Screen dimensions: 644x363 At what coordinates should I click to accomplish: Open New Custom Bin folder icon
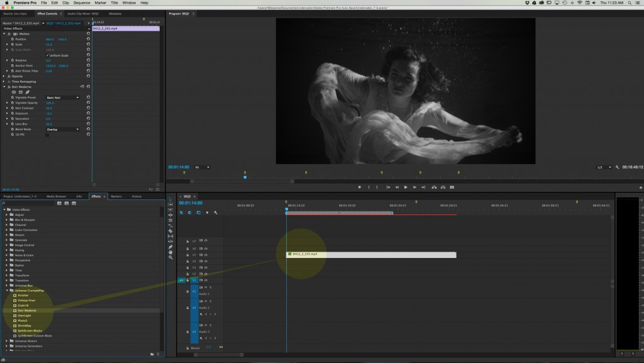(x=152, y=354)
